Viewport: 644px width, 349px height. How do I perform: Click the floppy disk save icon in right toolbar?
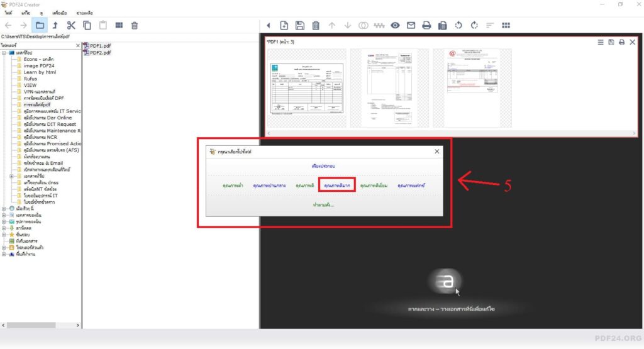300,25
